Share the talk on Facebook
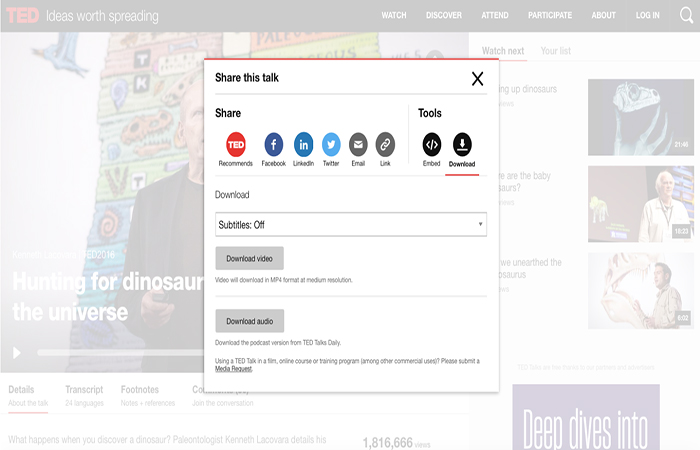The height and width of the screenshot is (450, 700). pos(274,145)
